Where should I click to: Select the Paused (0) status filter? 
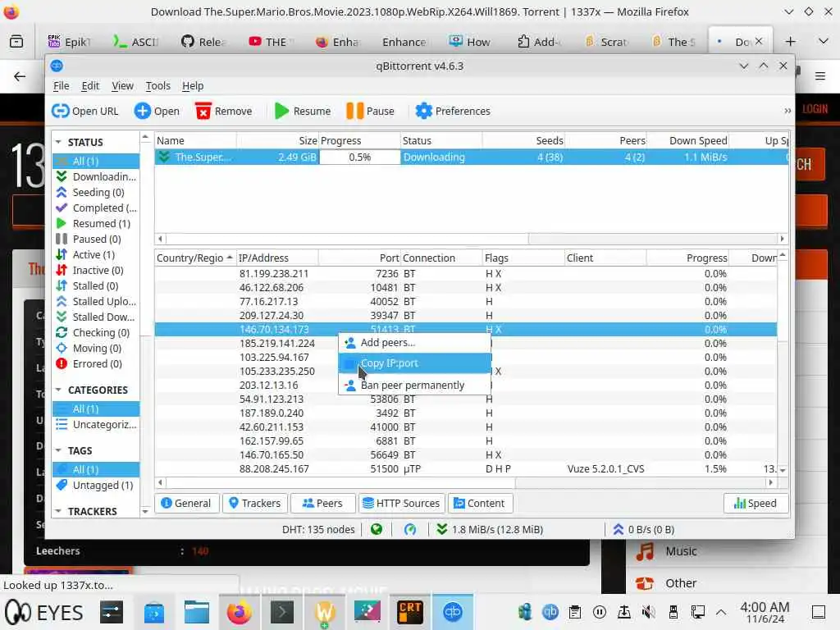pos(96,239)
